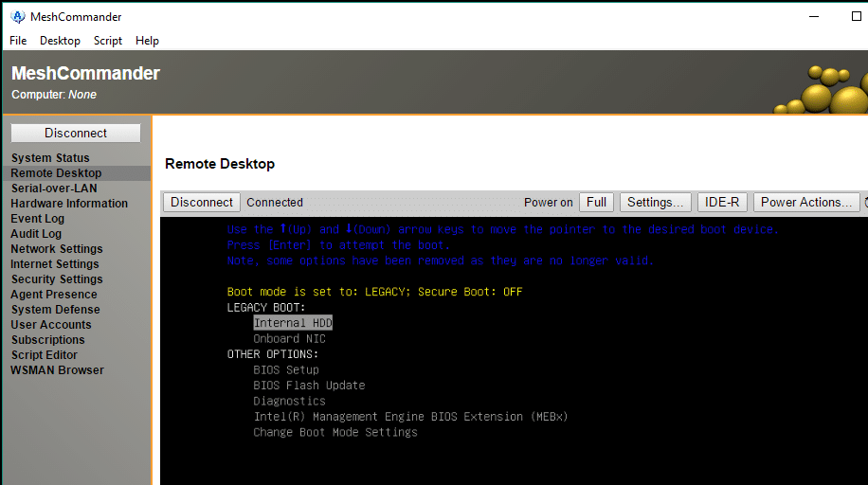Open Power Actions dialog
Viewport: 868px width, 485px height.
pyautogui.click(x=805, y=202)
